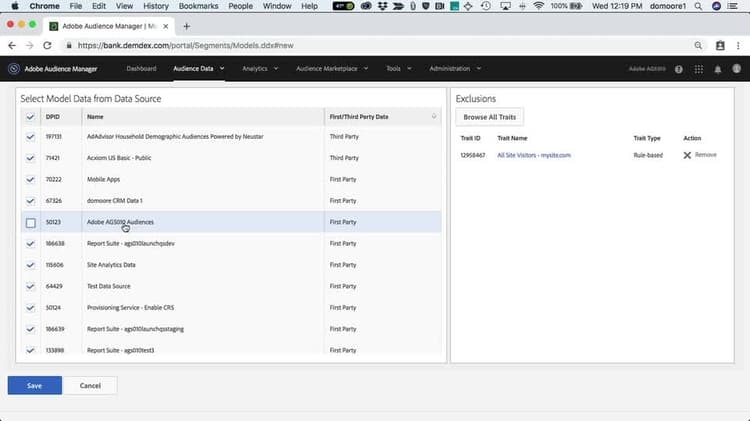Screen dimensions: 750x421
Task: Click the Wi-Fi status icon
Action: (x=539, y=6)
